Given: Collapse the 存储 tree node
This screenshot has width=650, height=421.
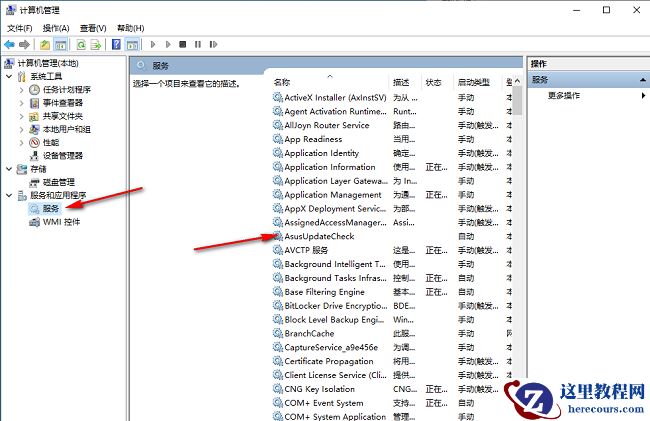Looking at the screenshot, I should 9,169.
